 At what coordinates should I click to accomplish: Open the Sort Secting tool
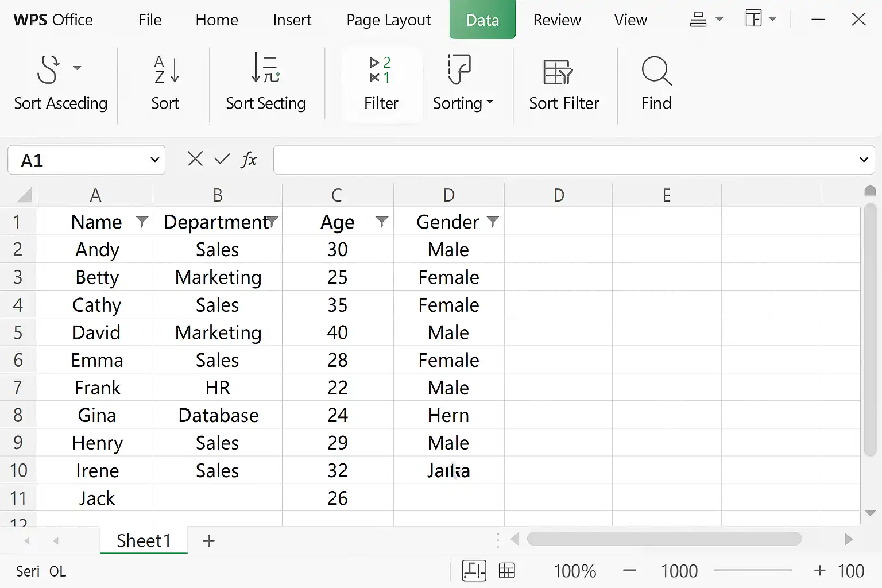265,68
